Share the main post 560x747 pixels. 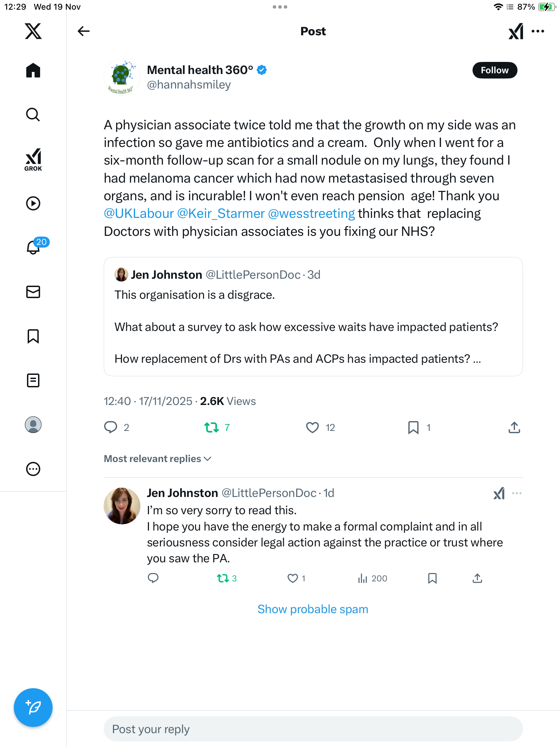pos(514,427)
